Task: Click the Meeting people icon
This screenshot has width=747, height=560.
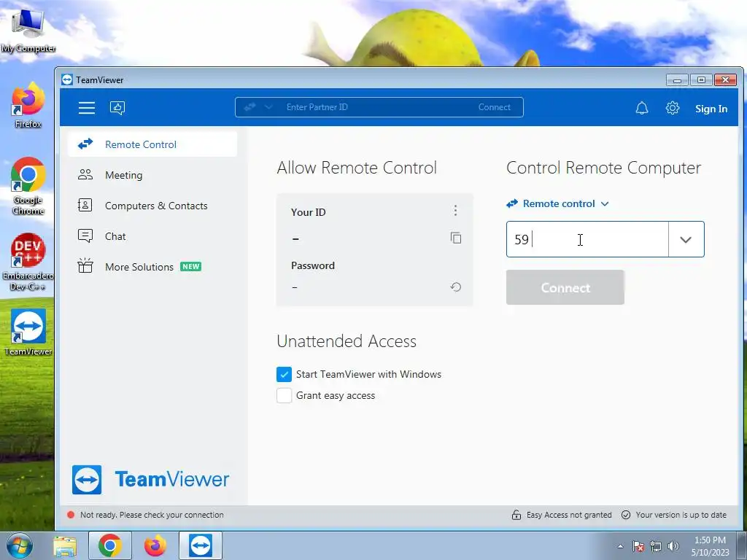Action: (x=85, y=175)
